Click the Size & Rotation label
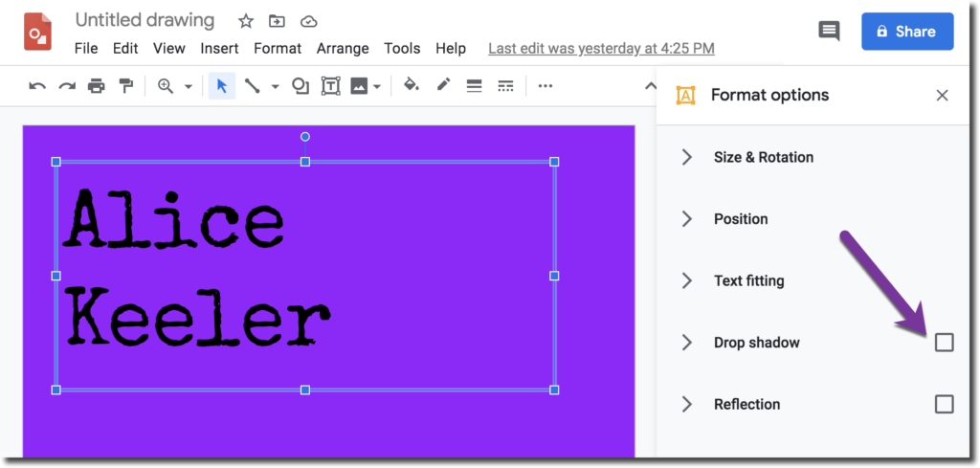 (x=764, y=157)
